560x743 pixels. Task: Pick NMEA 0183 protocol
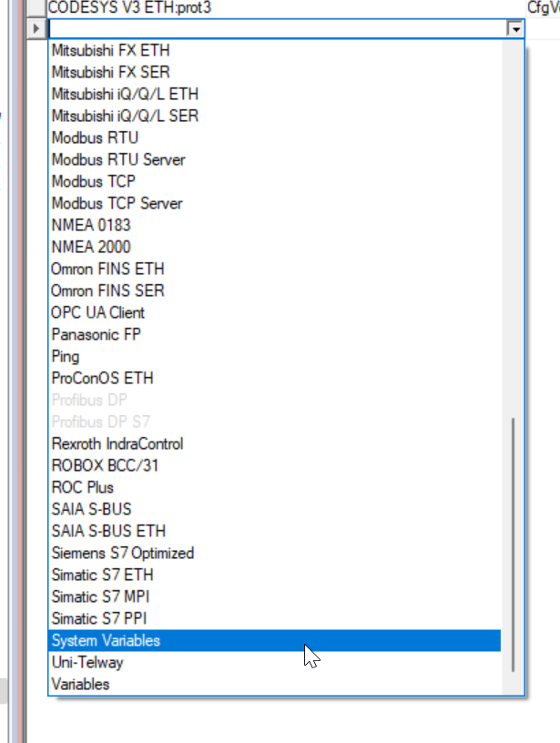click(x=275, y=225)
